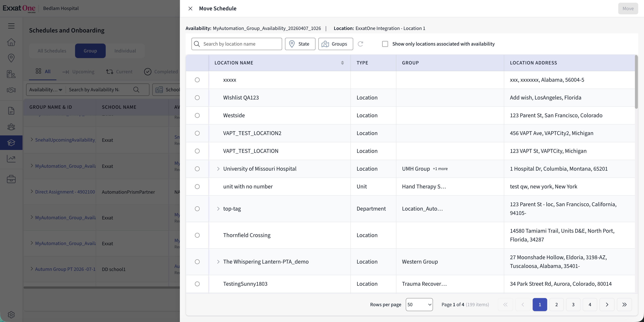Check Show only locations associated with availability
The width and height of the screenshot is (644, 322).
pyautogui.click(x=385, y=44)
